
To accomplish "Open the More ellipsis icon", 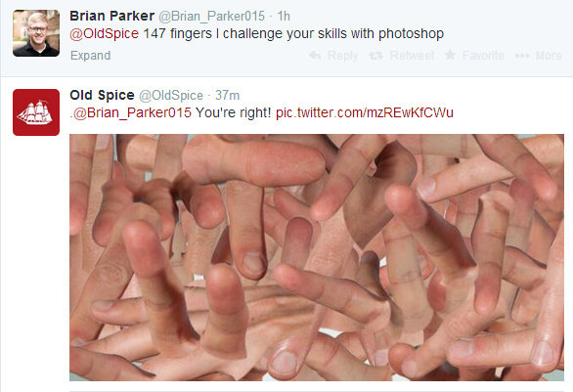I will pyautogui.click(x=522, y=56).
